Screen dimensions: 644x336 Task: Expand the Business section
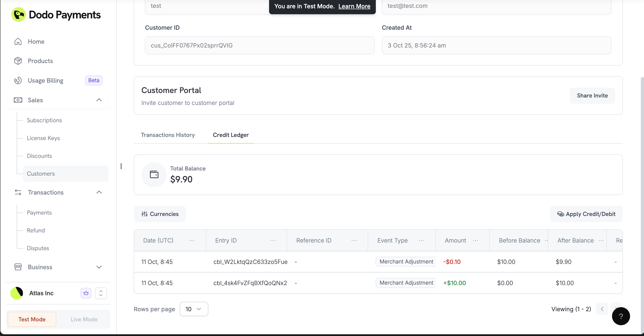point(99,267)
